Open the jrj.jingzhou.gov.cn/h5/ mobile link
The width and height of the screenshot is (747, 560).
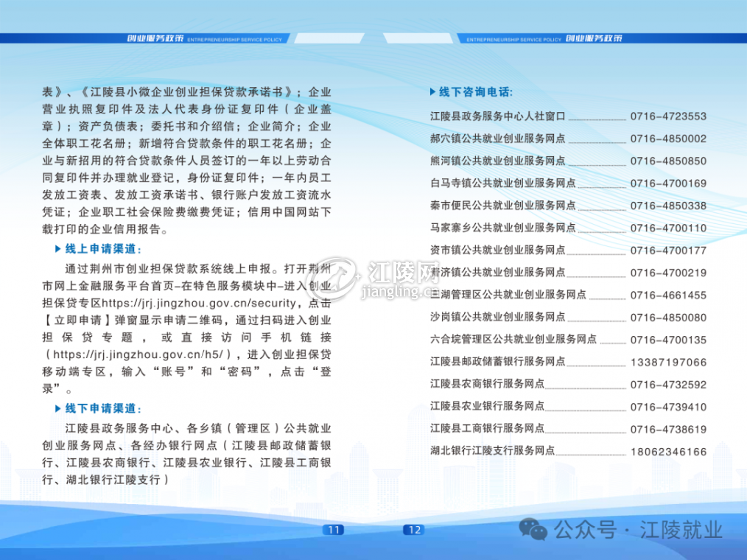pyautogui.click(x=138, y=354)
